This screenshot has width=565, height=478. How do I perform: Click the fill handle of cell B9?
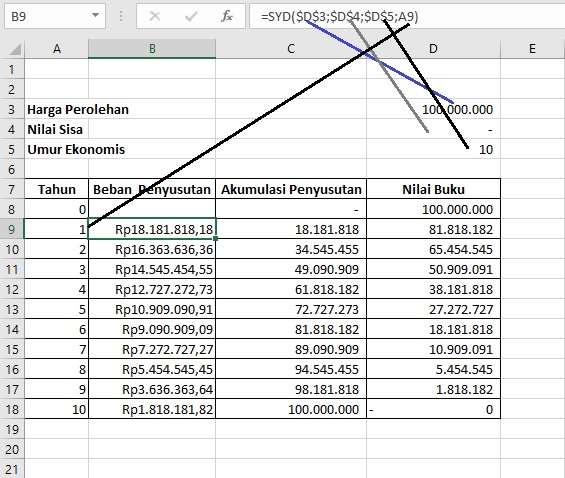[215, 238]
